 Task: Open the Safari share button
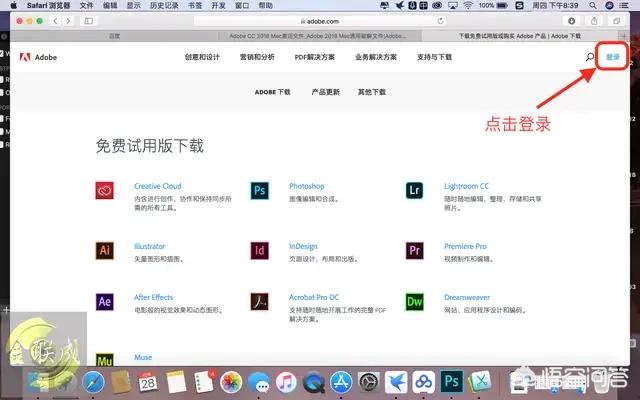coord(594,21)
